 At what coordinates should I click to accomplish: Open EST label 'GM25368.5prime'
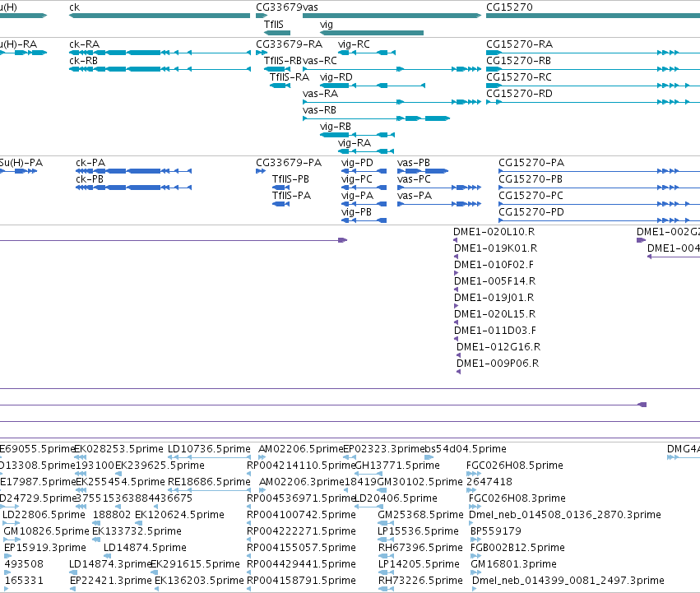click(x=420, y=515)
